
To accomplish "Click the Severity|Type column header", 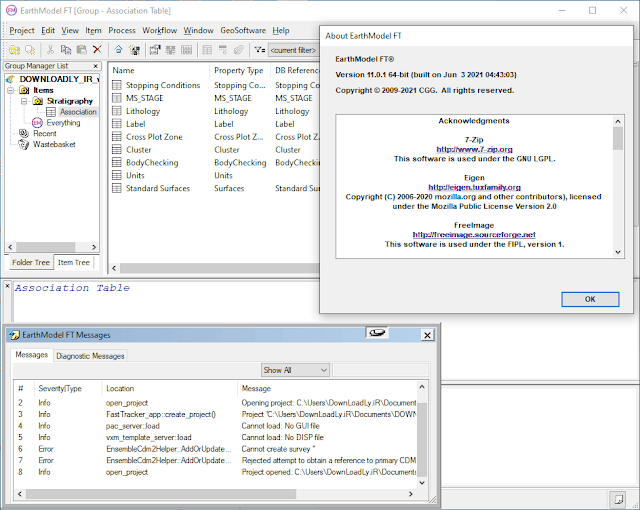I will (x=60, y=388).
